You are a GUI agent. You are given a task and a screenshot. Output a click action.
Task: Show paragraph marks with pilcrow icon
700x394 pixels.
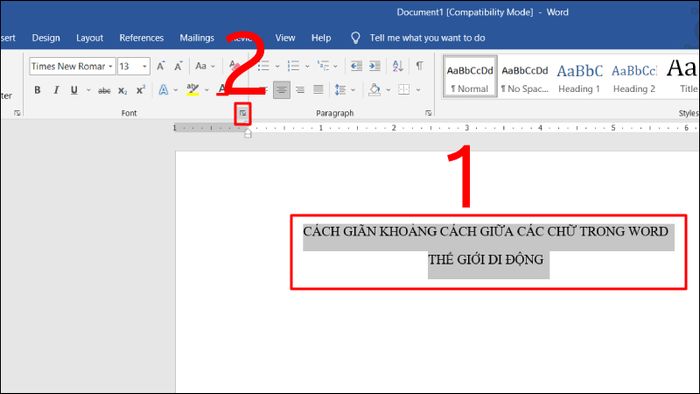click(419, 66)
